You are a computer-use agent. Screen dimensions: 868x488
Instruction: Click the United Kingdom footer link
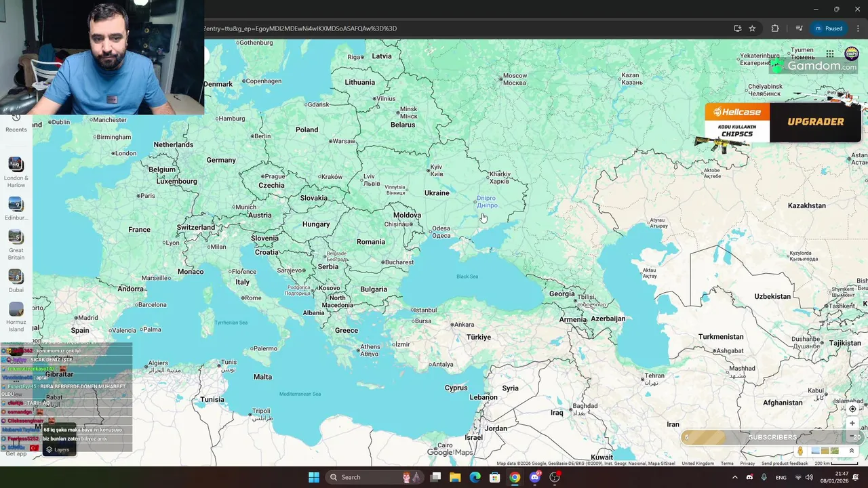(698, 464)
